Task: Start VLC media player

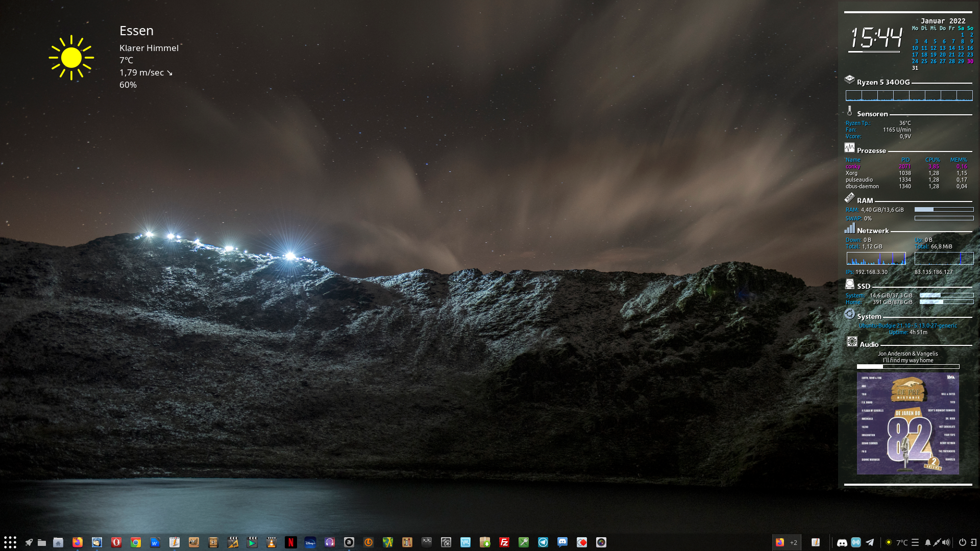Action: (x=272, y=542)
